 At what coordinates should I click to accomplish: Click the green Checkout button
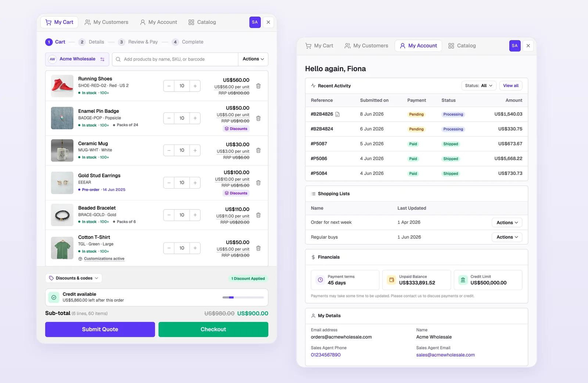[x=213, y=329]
